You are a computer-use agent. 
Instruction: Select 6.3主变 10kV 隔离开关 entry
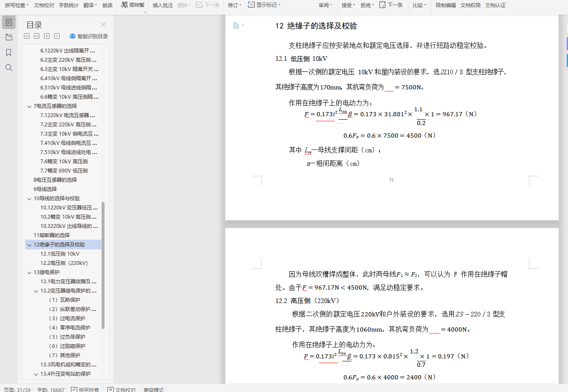point(70,69)
